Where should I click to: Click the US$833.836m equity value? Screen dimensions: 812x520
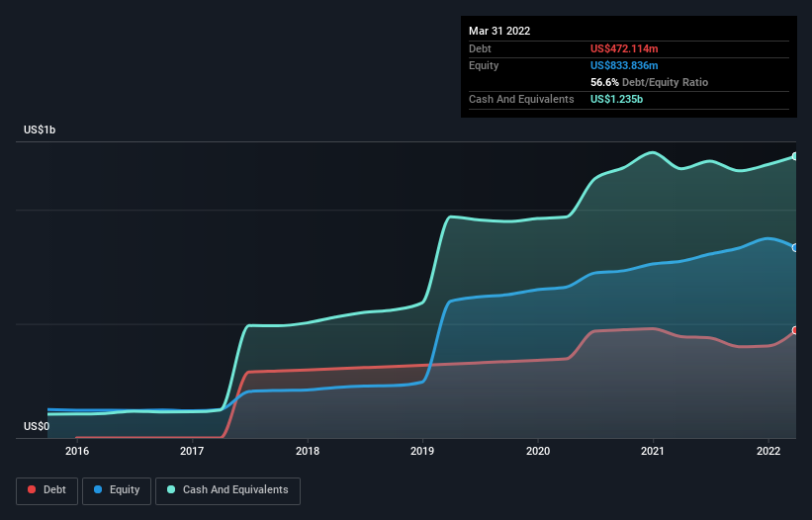pos(624,65)
